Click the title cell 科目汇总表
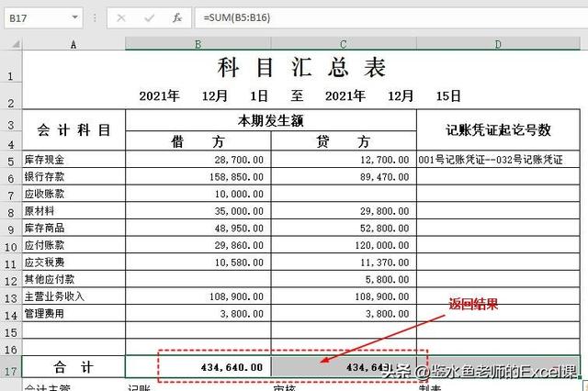Viewport: 588px width, 391px height. (x=301, y=67)
